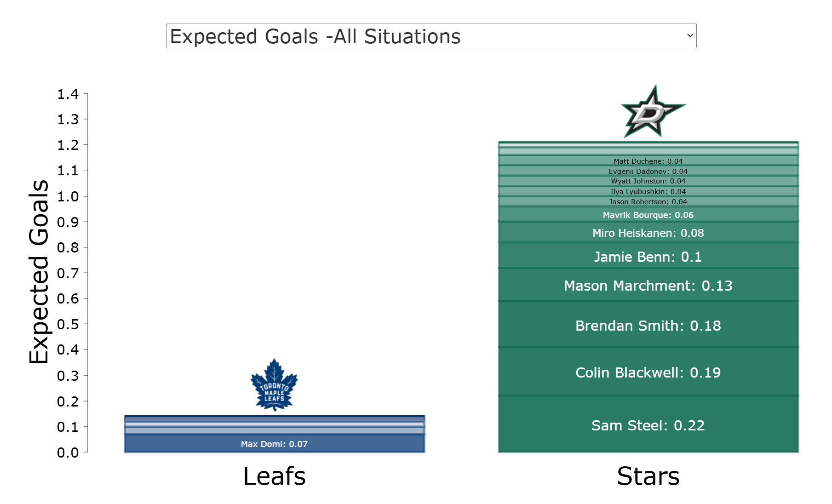Click the Mavrik Bourque bar segment
This screenshot has width=832, height=504.
tap(648, 215)
